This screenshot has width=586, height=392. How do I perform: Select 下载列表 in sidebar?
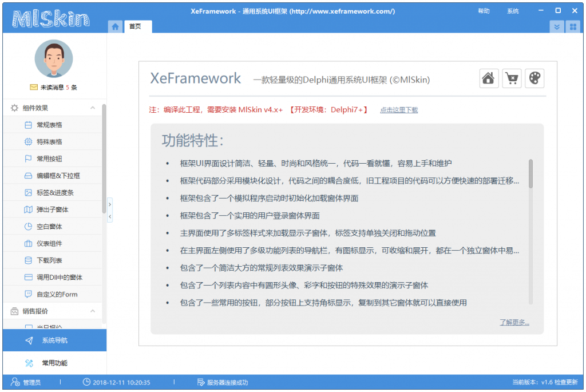coord(52,260)
